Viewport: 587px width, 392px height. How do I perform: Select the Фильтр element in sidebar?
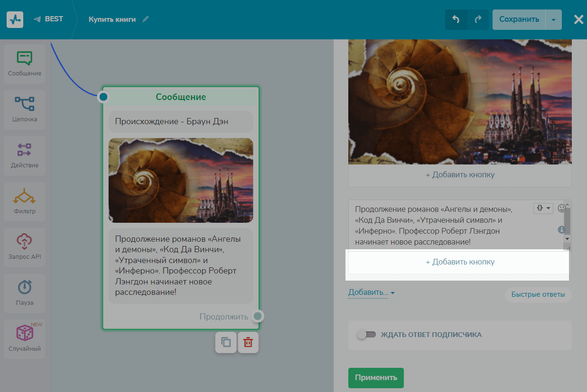(25, 202)
